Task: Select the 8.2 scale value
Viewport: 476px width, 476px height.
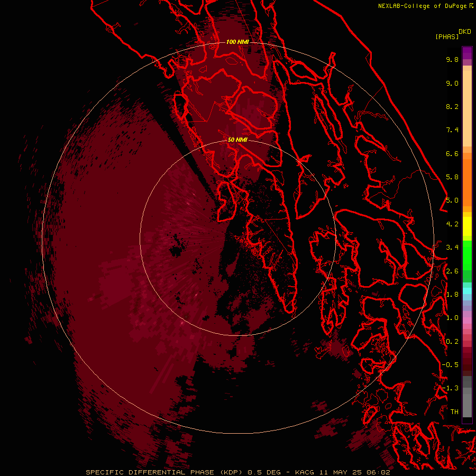Action: 452,106
